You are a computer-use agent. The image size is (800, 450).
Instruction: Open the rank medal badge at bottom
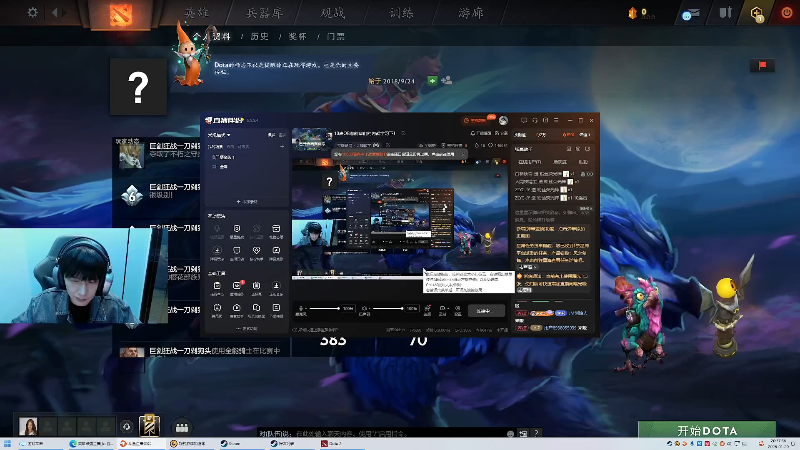pos(149,426)
